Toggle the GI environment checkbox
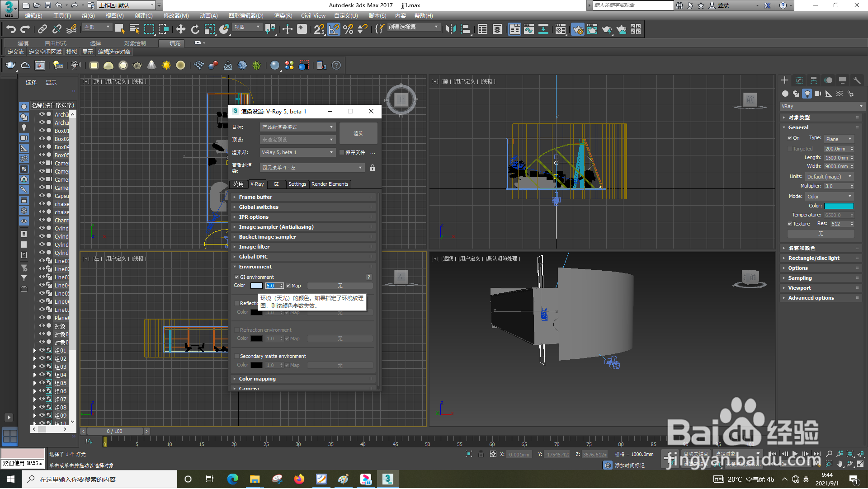 (236, 277)
